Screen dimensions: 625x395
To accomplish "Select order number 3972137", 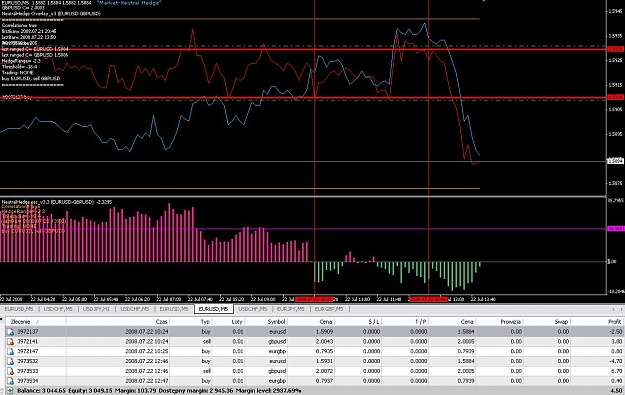I will coord(28,332).
